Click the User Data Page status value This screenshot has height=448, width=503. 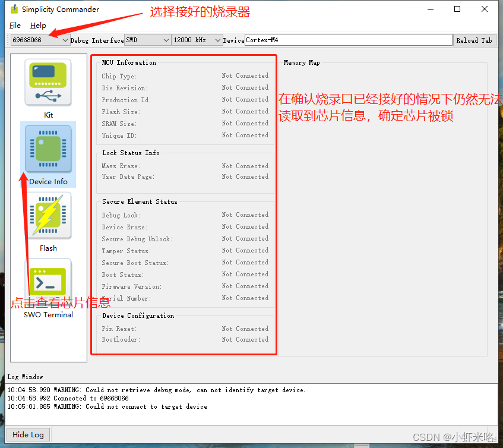point(245,176)
